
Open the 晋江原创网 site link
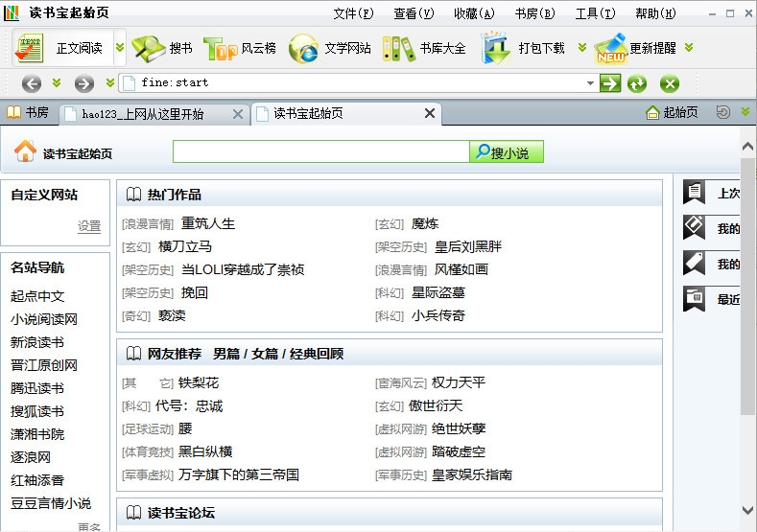[x=44, y=365]
